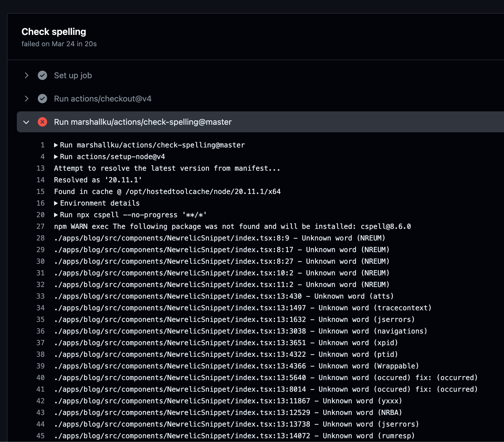
Task: Collapse the check-spelling@master step
Action: [26, 122]
